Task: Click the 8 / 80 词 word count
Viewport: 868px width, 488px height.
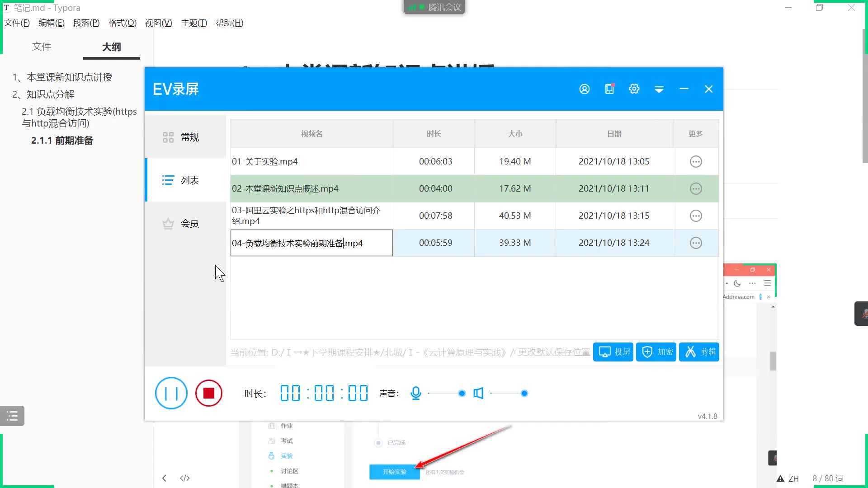Action: pos(828,479)
